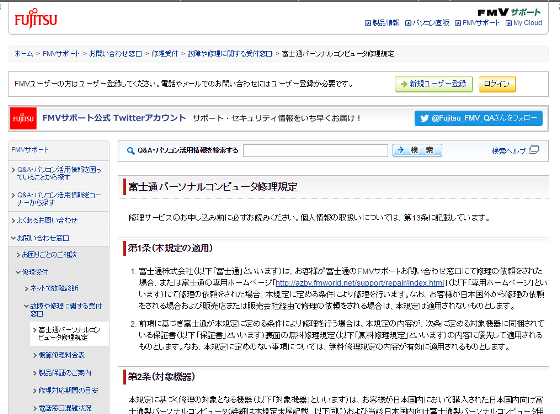Screen dimensions: 560x414
Task: Click the red Fujitsu Twitter banner icon
Action: (23, 118)
